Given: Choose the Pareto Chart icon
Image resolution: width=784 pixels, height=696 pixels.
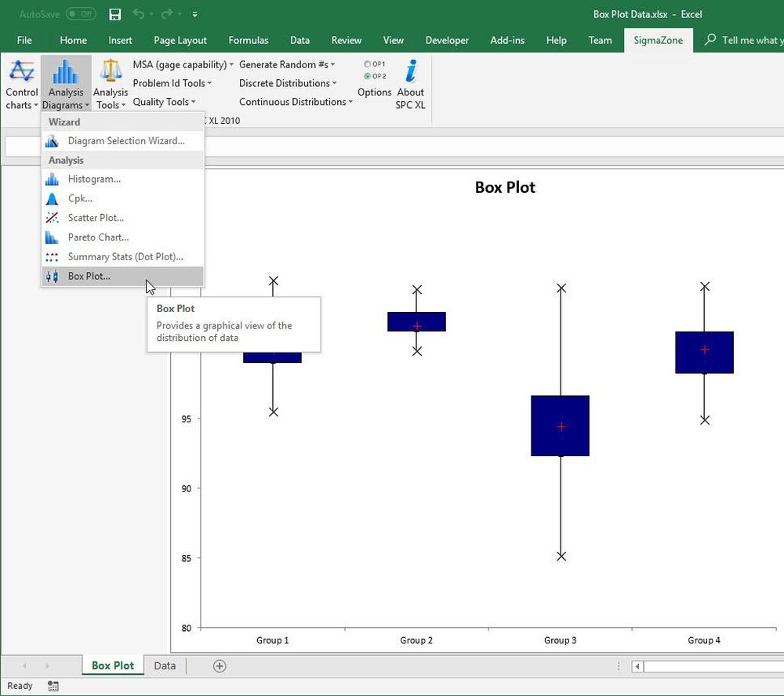Looking at the screenshot, I should tap(52, 237).
